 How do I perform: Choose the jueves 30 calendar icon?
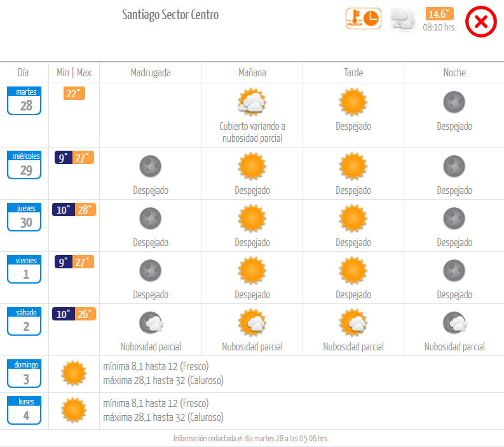click(x=24, y=217)
